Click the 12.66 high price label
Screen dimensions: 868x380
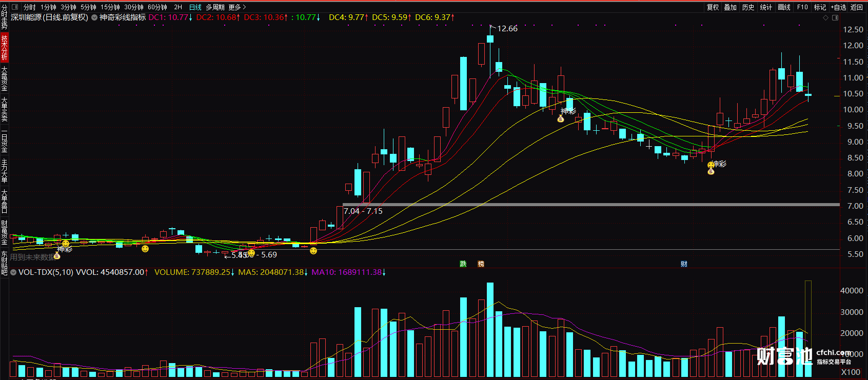[x=507, y=29]
